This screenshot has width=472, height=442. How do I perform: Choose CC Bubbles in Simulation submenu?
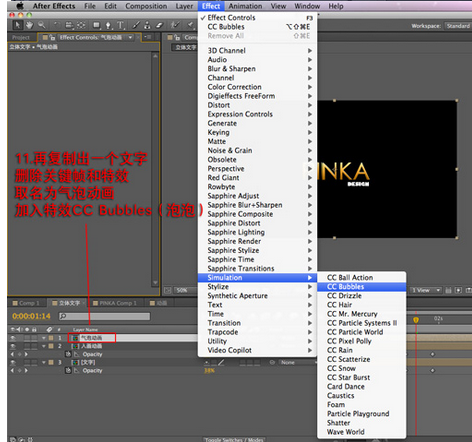(x=362, y=287)
